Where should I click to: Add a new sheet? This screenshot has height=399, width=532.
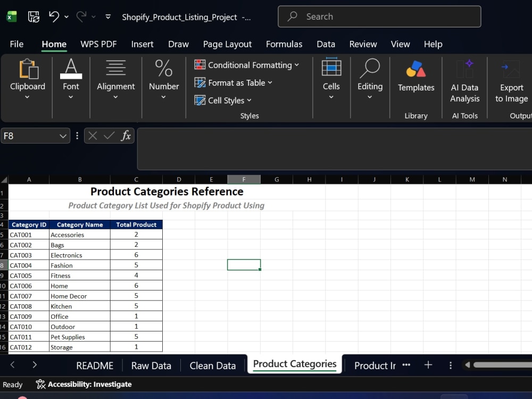pos(428,365)
